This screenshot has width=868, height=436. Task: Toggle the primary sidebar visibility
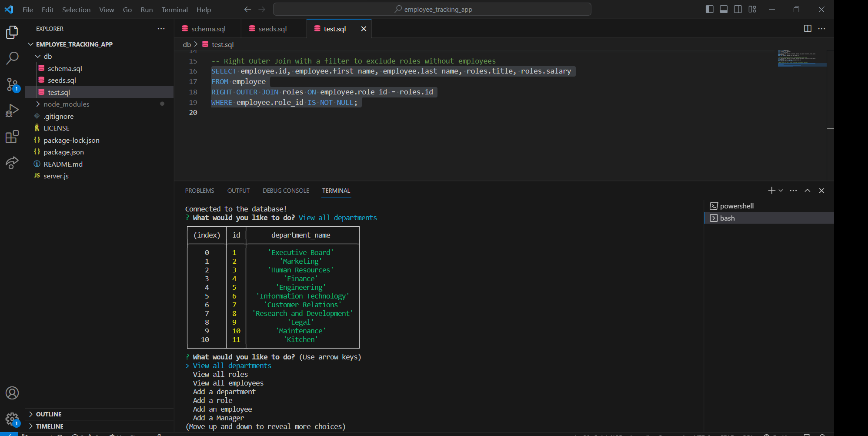point(709,9)
